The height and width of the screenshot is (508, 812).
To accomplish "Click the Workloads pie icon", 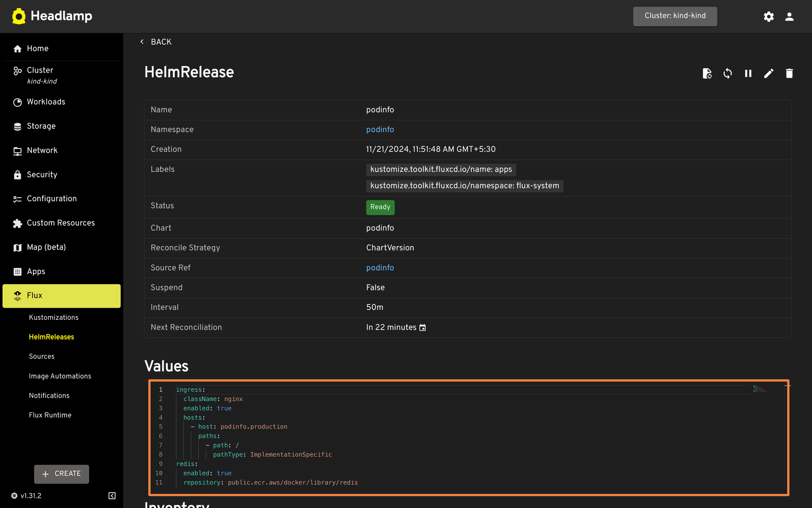I will coord(17,102).
